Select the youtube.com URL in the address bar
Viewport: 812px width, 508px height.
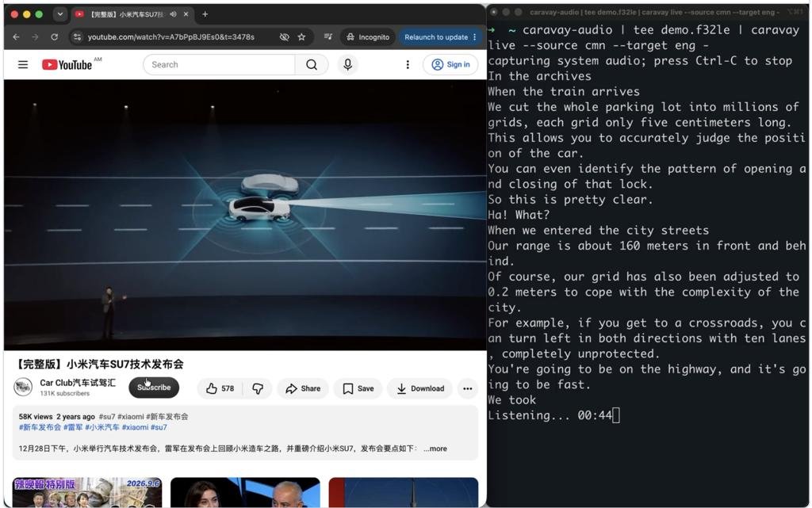(171, 36)
